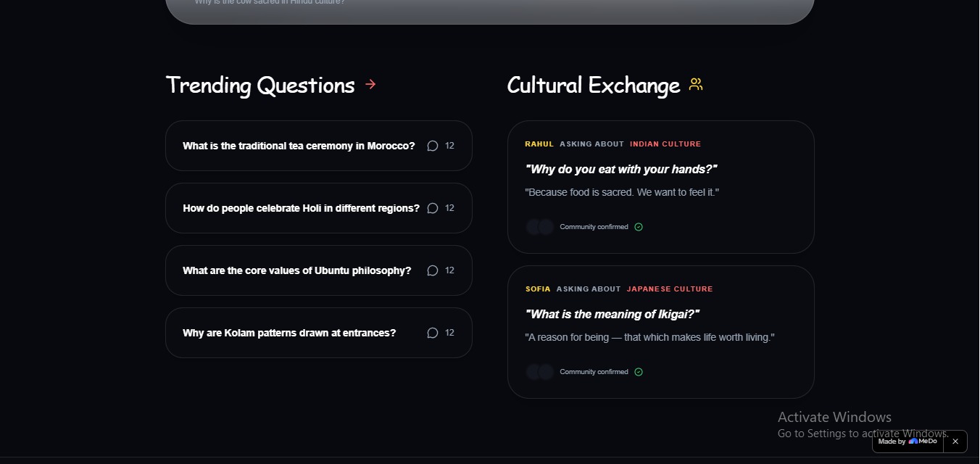980x464 pixels.
Task: Open the Kolam patterns question
Action: (x=289, y=333)
